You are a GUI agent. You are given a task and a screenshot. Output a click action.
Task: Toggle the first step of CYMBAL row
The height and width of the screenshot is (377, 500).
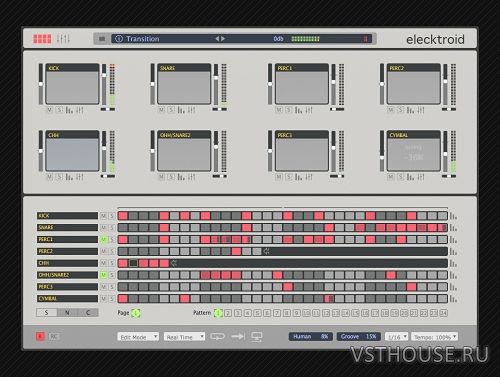tap(123, 298)
